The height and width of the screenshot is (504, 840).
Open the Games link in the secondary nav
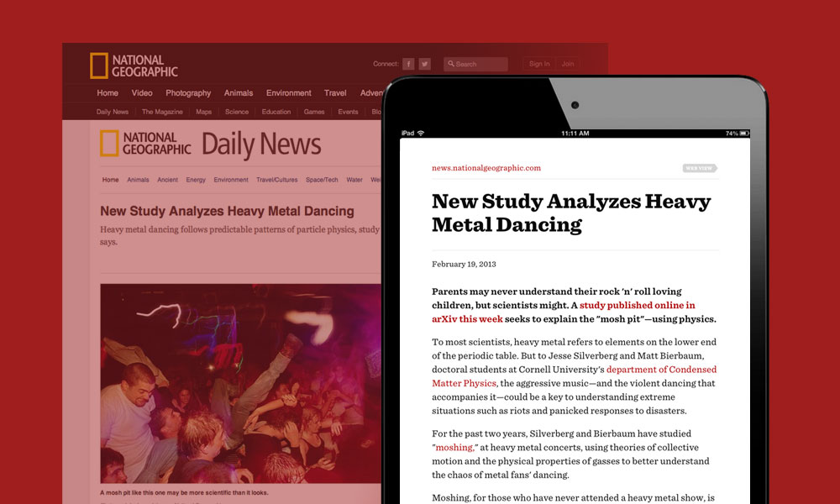[x=314, y=112]
